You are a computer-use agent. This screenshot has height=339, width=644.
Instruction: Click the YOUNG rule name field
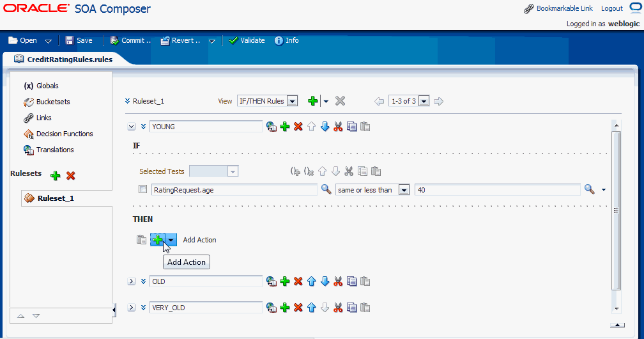[206, 127]
